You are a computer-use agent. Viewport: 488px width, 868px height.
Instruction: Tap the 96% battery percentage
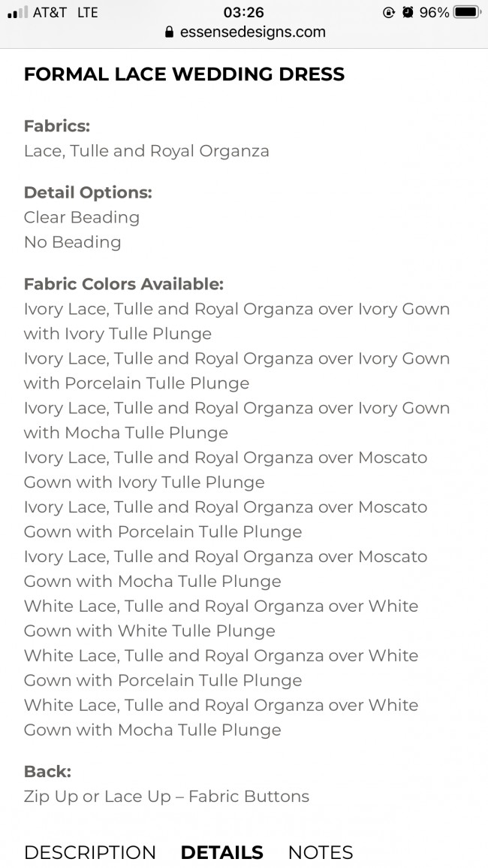[x=435, y=13]
